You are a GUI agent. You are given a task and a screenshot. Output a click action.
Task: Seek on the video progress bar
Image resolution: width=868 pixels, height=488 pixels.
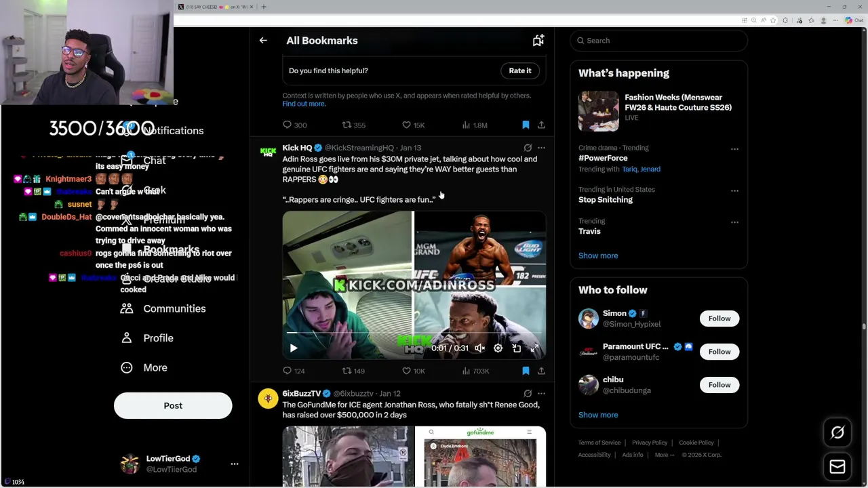point(414,333)
